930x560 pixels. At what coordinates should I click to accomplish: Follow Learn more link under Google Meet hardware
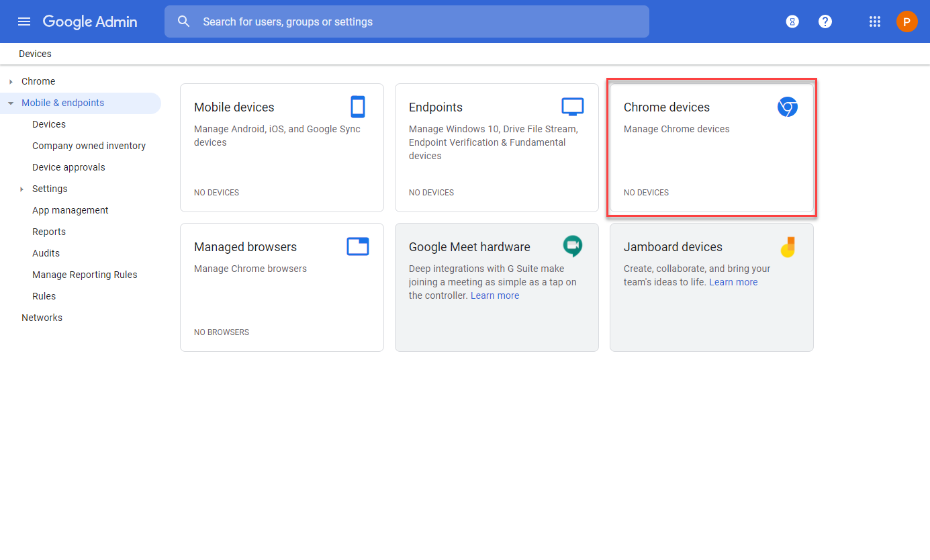pos(495,295)
